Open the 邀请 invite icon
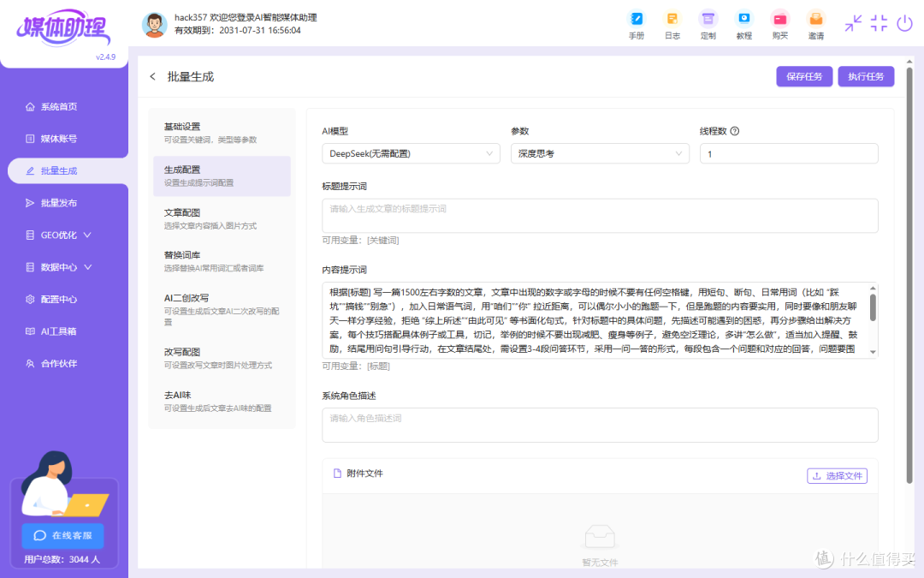The width and height of the screenshot is (924, 578). pos(816,19)
